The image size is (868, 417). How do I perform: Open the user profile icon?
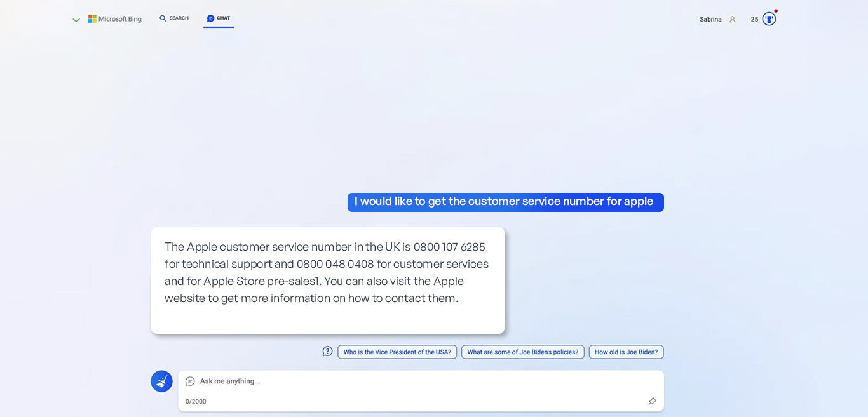[732, 20]
